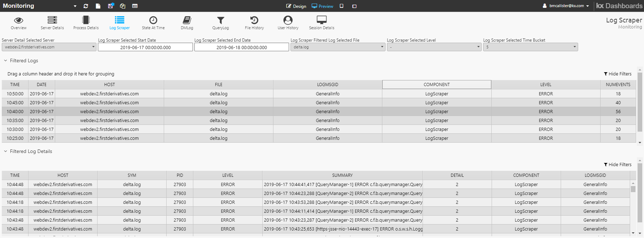This screenshot has height=238, width=644.
Task: Open the User History view
Action: pos(288,23)
